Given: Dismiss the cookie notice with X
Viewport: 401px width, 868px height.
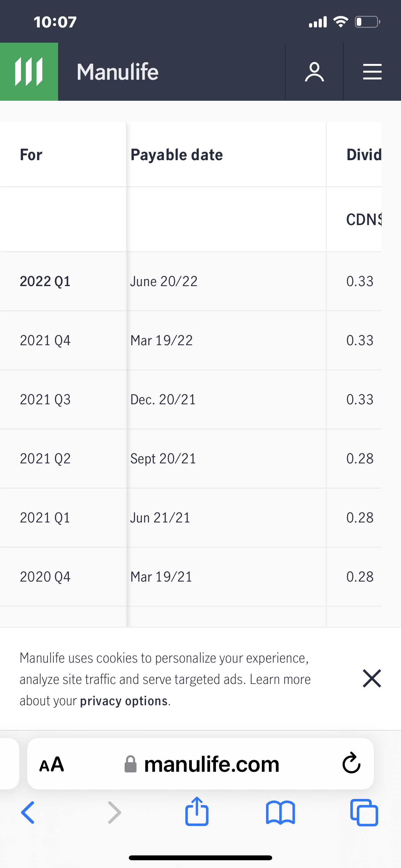Looking at the screenshot, I should [372, 678].
